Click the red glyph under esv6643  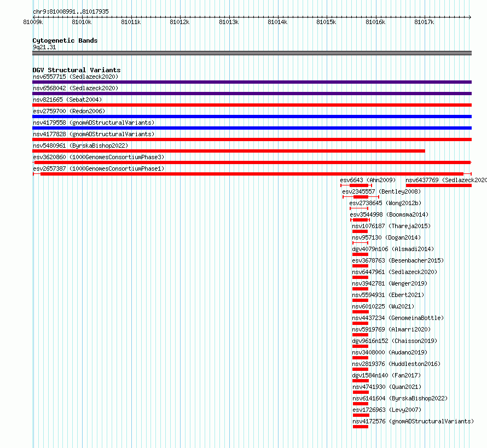click(x=356, y=185)
